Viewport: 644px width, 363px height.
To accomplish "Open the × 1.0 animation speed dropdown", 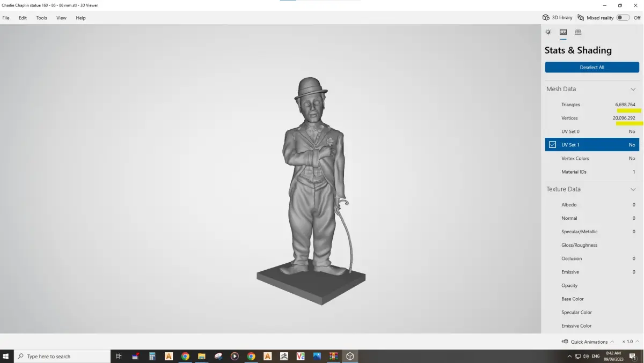I will pos(630,342).
